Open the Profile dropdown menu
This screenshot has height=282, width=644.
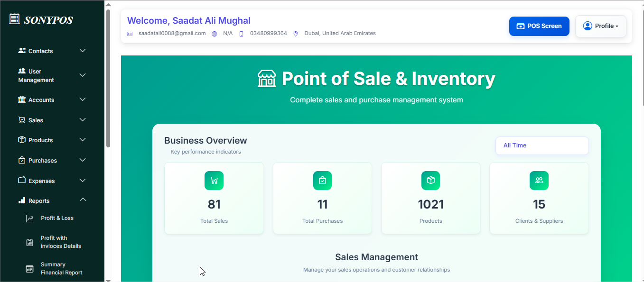tap(600, 26)
